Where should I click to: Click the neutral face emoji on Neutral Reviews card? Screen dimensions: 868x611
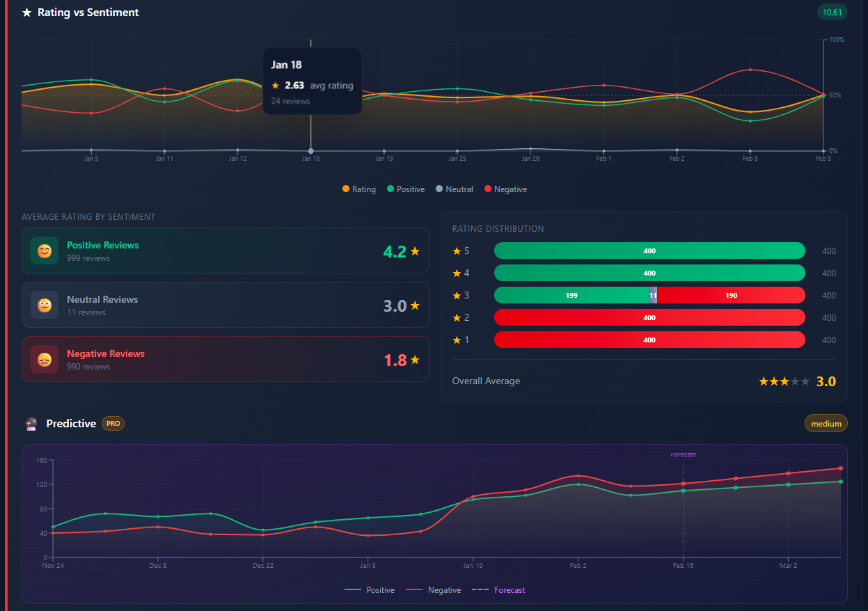pyautogui.click(x=44, y=305)
